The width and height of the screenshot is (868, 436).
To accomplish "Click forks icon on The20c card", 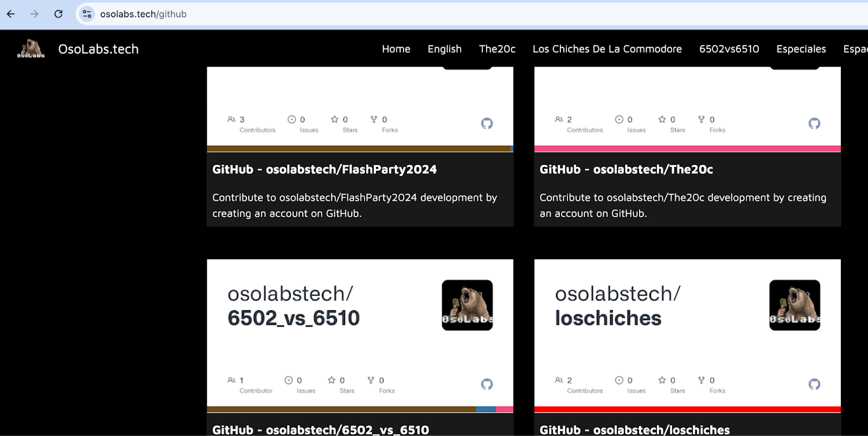I will click(701, 119).
